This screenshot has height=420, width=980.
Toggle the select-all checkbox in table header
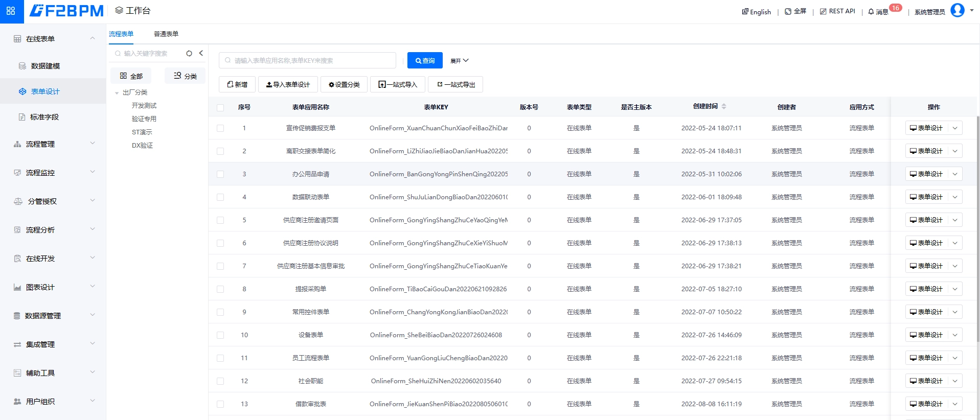tap(220, 108)
